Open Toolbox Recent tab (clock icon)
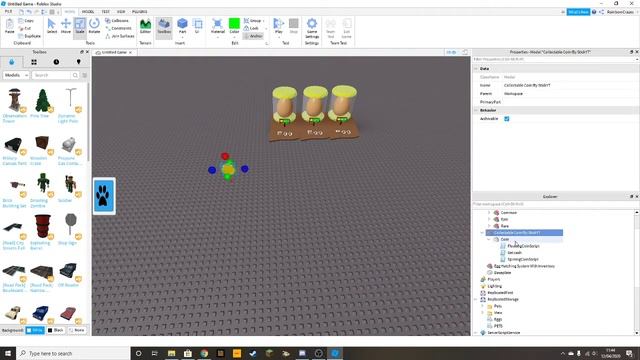640x360 pixels. (56, 62)
